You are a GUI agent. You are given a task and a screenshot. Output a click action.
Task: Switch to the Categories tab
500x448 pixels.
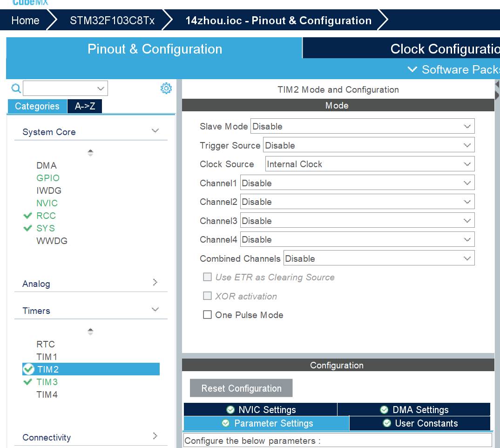37,106
